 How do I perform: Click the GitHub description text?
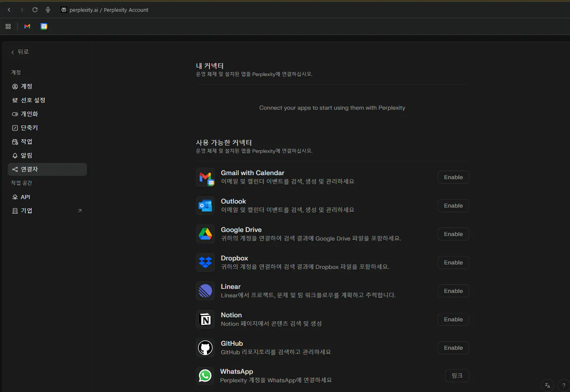tap(276, 352)
